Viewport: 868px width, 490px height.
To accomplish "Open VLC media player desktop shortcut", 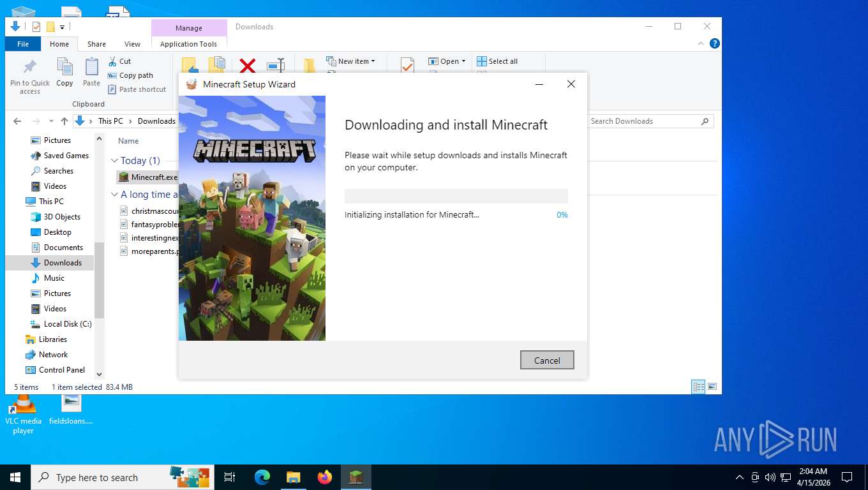I will pos(23,414).
